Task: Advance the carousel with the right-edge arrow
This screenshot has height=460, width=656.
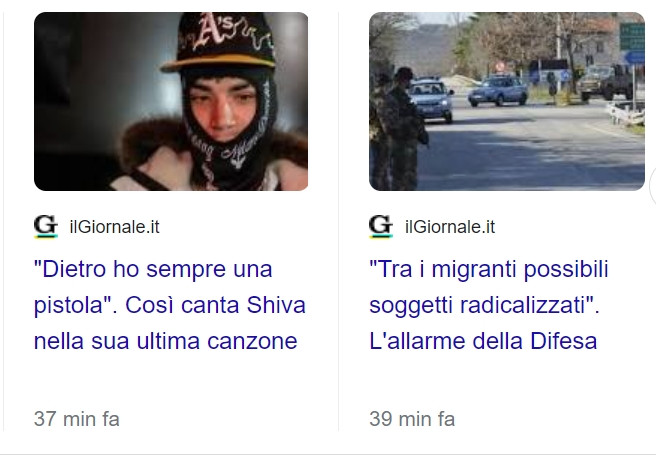Action: (x=653, y=187)
